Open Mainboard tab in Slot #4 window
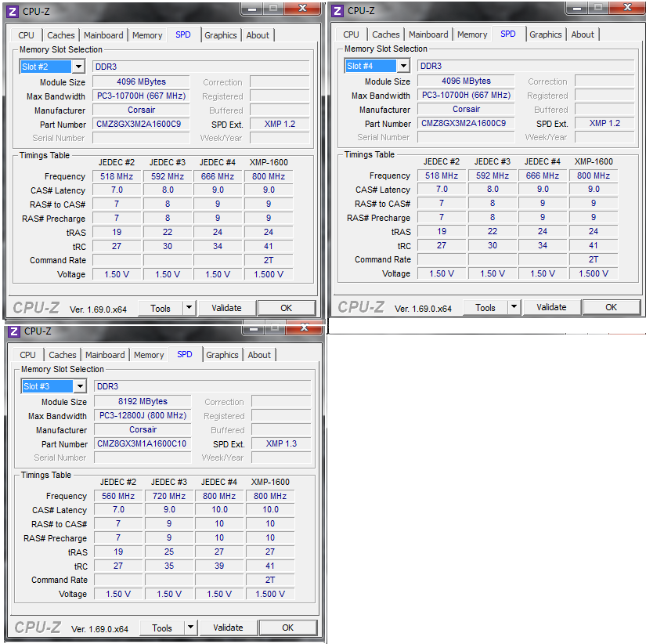The width and height of the screenshot is (646, 644). 428,34
